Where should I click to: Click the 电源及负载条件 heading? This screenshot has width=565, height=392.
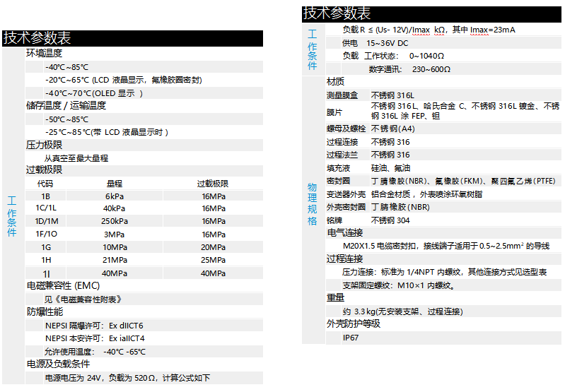click(x=58, y=364)
